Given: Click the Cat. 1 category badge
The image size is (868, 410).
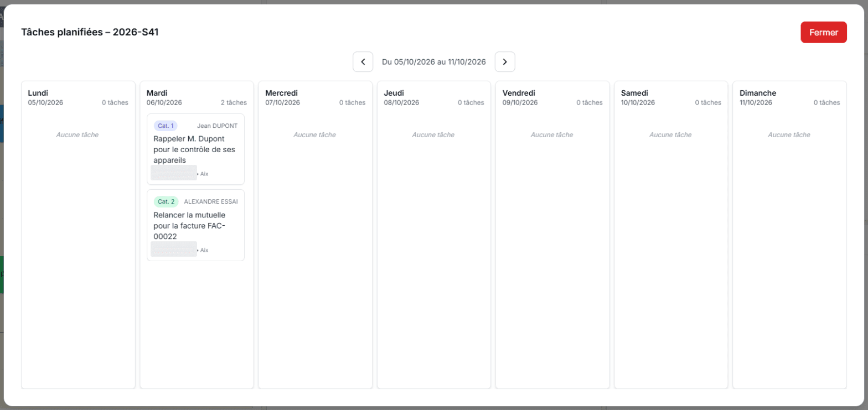Looking at the screenshot, I should [x=166, y=126].
